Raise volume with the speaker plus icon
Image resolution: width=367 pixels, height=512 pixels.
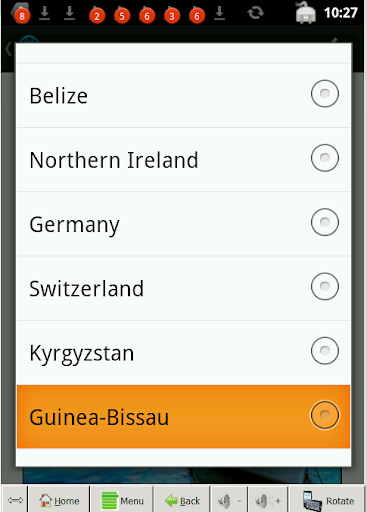point(268,500)
